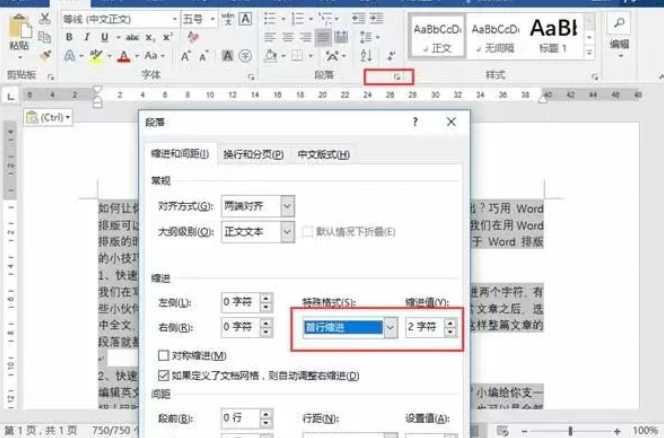Screen dimensions: 664x438
Task: Toggle show/hide paragraph marks
Action: click(x=391, y=55)
